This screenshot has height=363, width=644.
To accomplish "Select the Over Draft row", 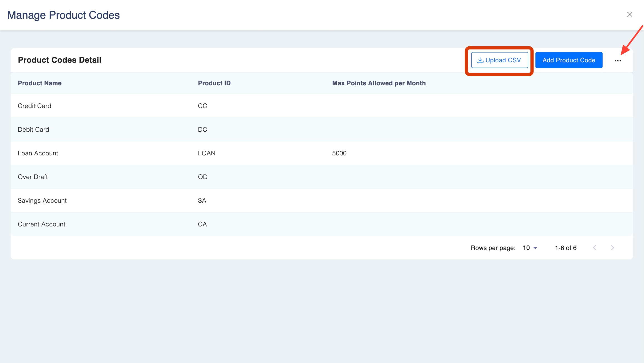I will 33,177.
